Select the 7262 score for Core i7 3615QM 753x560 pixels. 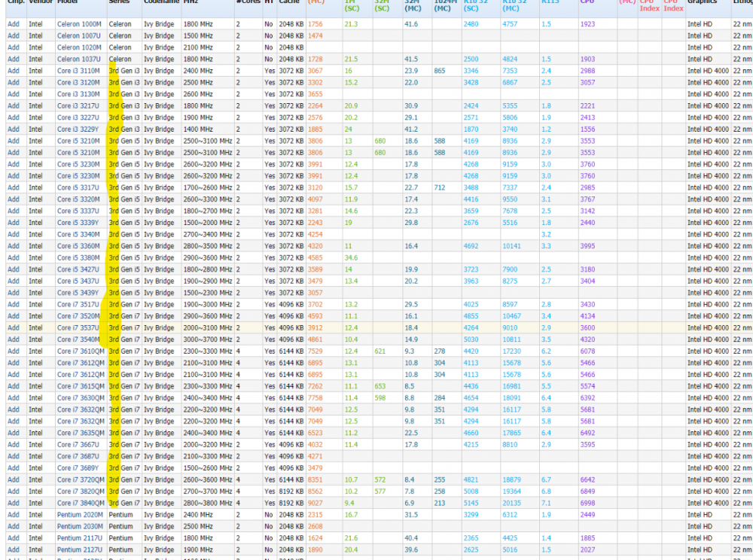pos(315,386)
